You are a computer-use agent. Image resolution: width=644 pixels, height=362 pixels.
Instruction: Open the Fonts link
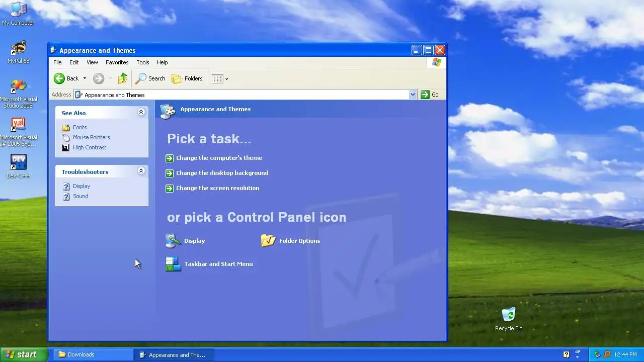[79, 127]
